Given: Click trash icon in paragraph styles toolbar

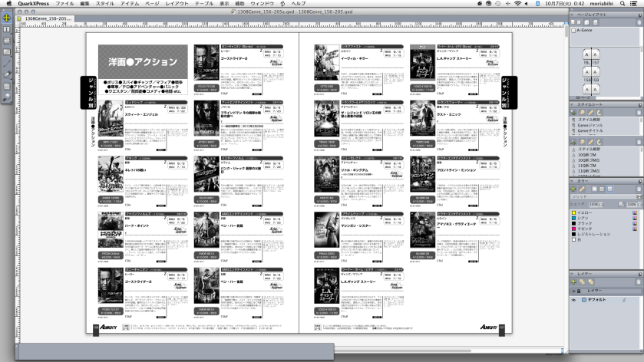Looking at the screenshot, I should 639,113.
